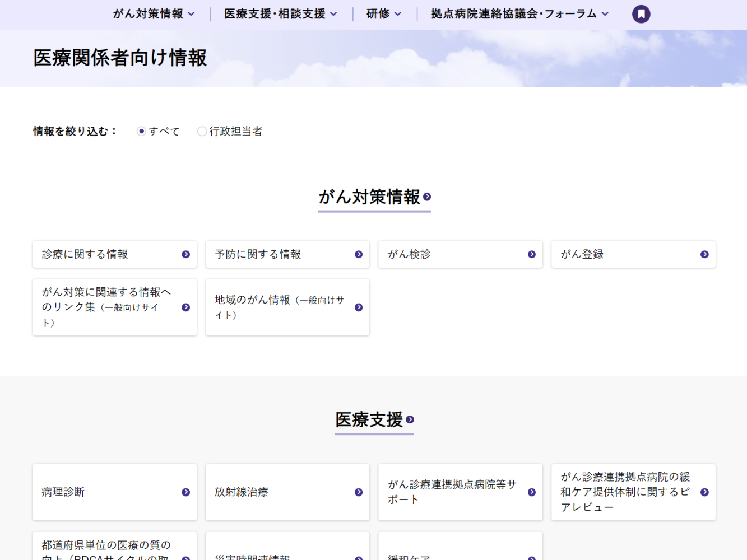Click the arrow on がん診療連携拠点病院等サポート card
The width and height of the screenshot is (747, 560).
pos(531,492)
